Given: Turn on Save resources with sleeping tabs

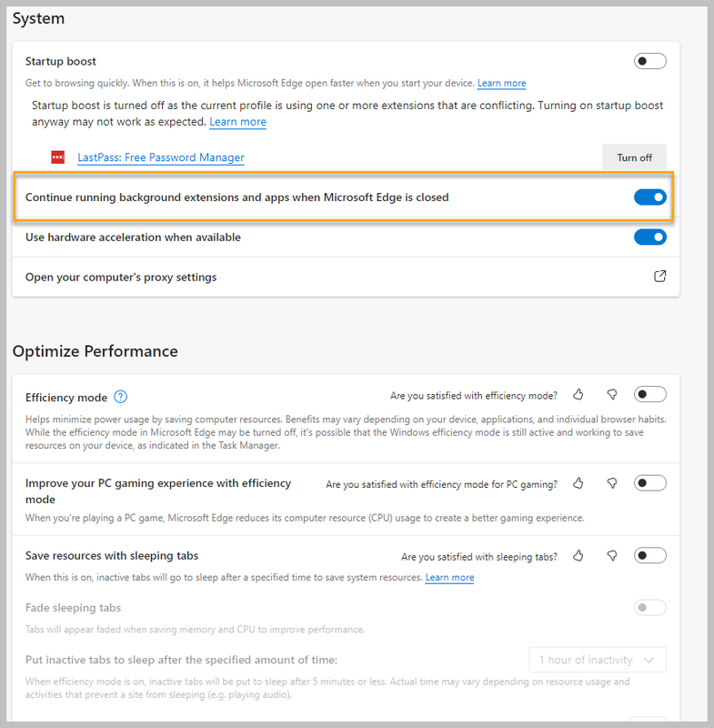Looking at the screenshot, I should tap(649, 556).
